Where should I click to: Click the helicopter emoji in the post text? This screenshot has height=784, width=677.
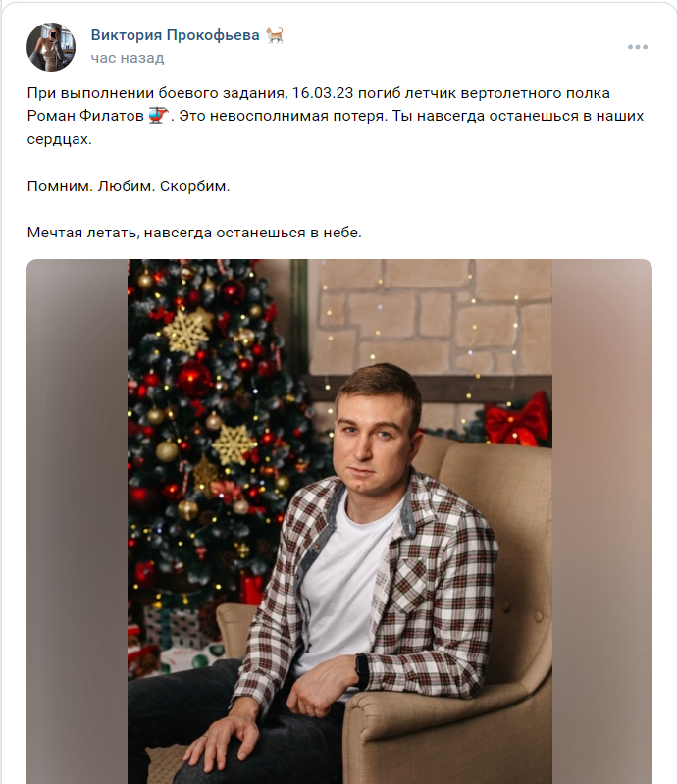158,116
